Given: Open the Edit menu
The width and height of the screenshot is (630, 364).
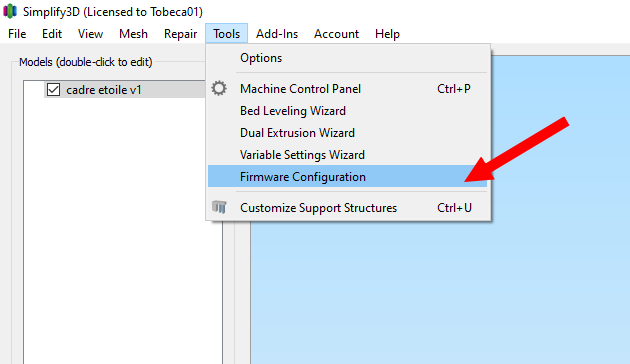Looking at the screenshot, I should pyautogui.click(x=52, y=34).
